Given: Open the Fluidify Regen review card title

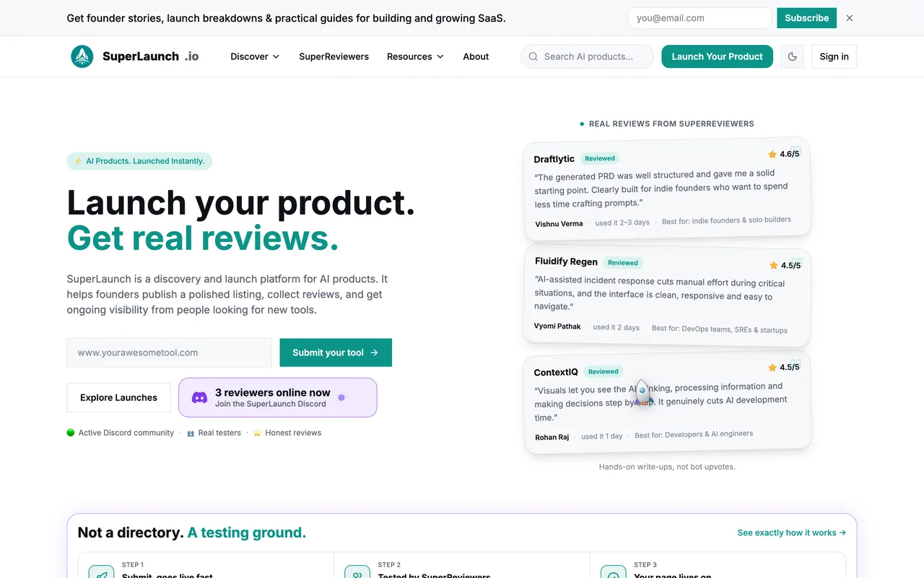Looking at the screenshot, I should 566,262.
